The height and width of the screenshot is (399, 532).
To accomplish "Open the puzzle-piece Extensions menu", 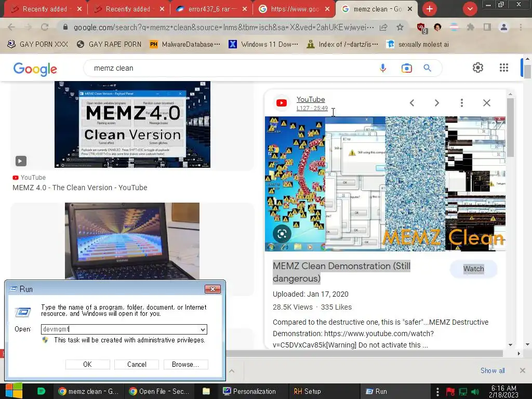I will pos(471,27).
